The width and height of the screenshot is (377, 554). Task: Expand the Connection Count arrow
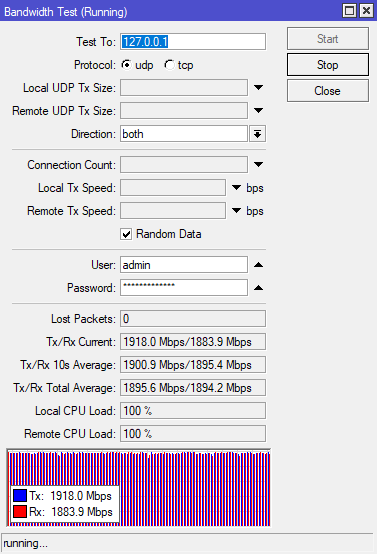[x=259, y=165]
